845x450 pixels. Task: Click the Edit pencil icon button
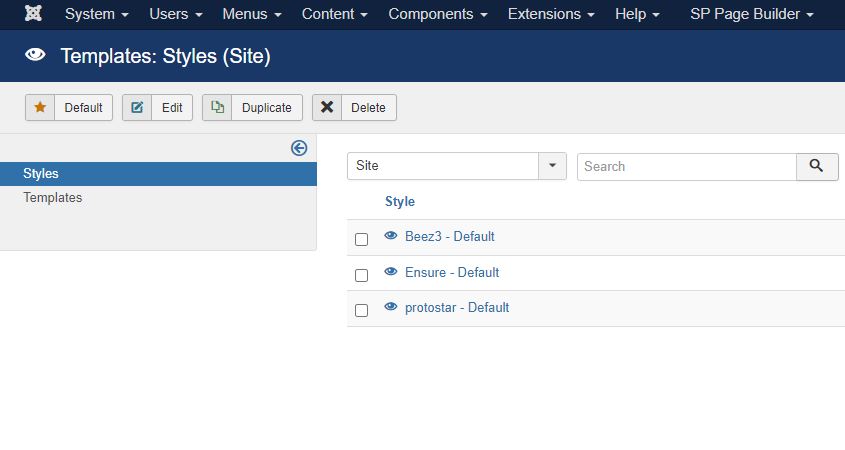(157, 108)
